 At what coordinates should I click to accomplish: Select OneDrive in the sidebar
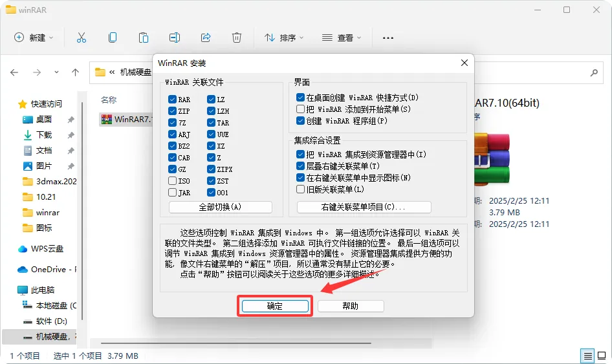point(47,270)
